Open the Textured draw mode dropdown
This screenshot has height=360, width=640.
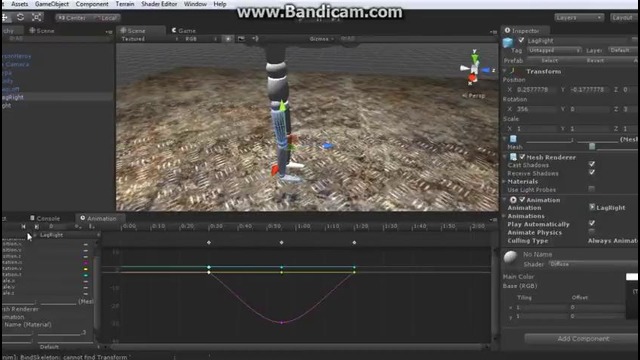tap(149, 39)
